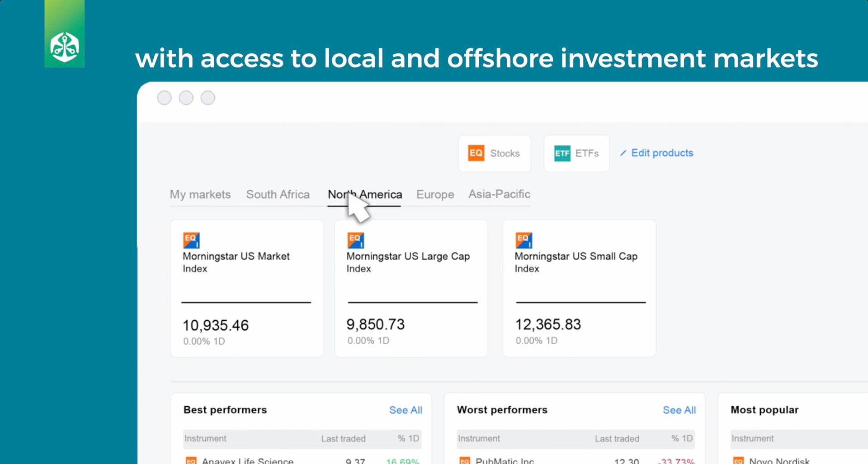This screenshot has height=464, width=868.
Task: Switch to the My markets tab
Action: tap(200, 194)
